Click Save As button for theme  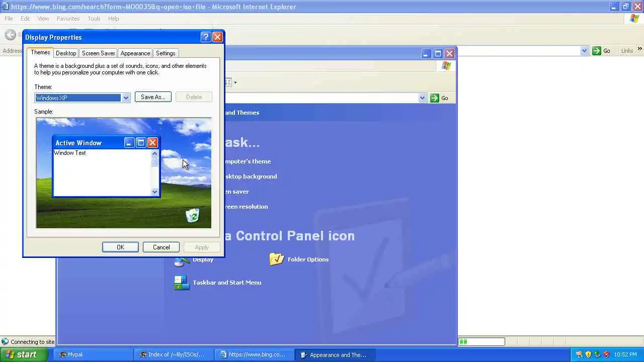pyautogui.click(x=153, y=97)
